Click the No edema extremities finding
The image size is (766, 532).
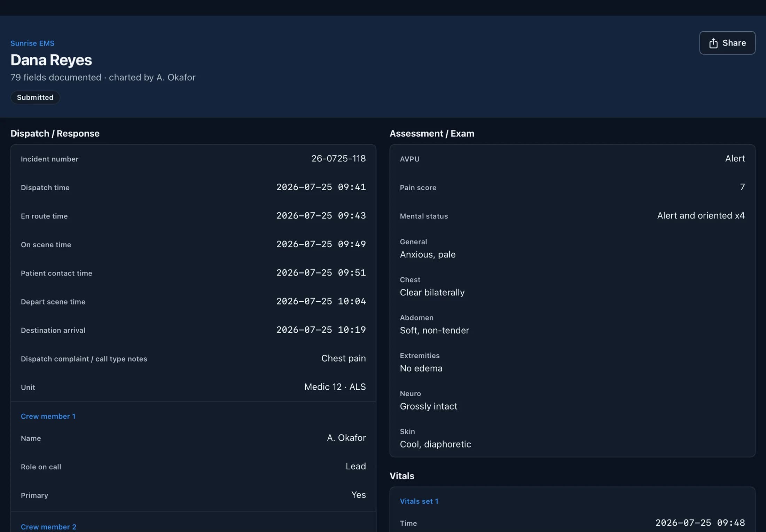[421, 368]
